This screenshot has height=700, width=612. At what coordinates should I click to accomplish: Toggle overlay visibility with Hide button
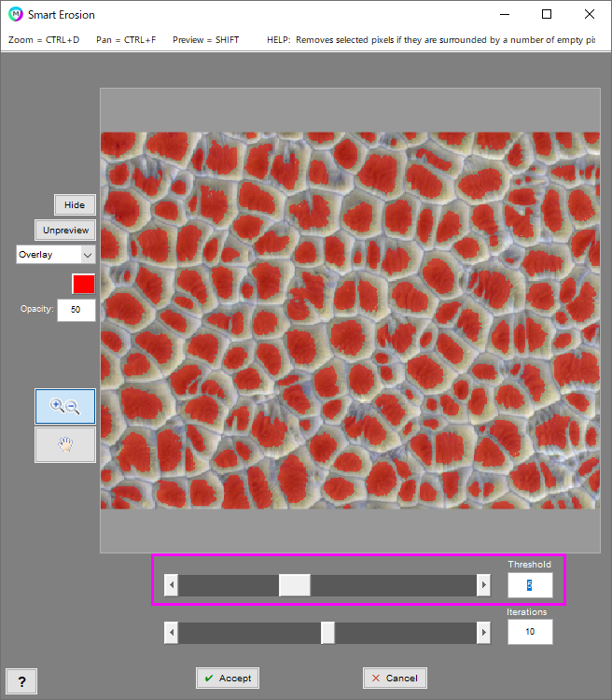click(x=75, y=205)
